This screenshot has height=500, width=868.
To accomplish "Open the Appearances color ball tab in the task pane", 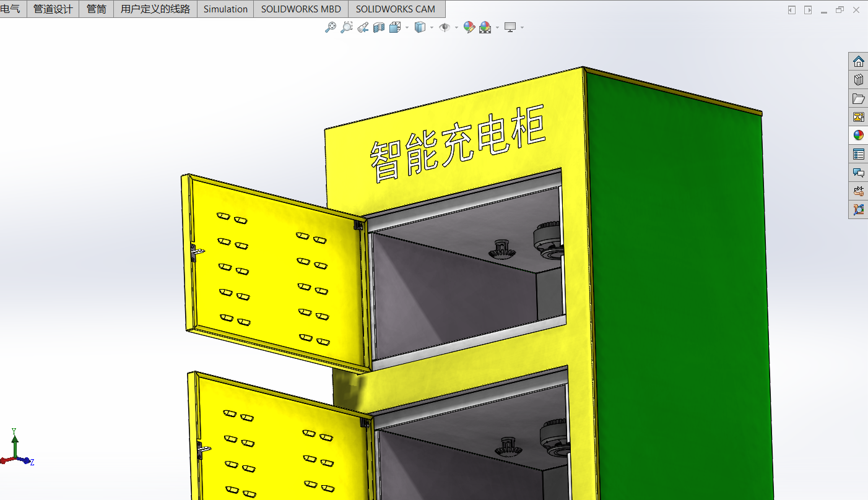I will (858, 136).
